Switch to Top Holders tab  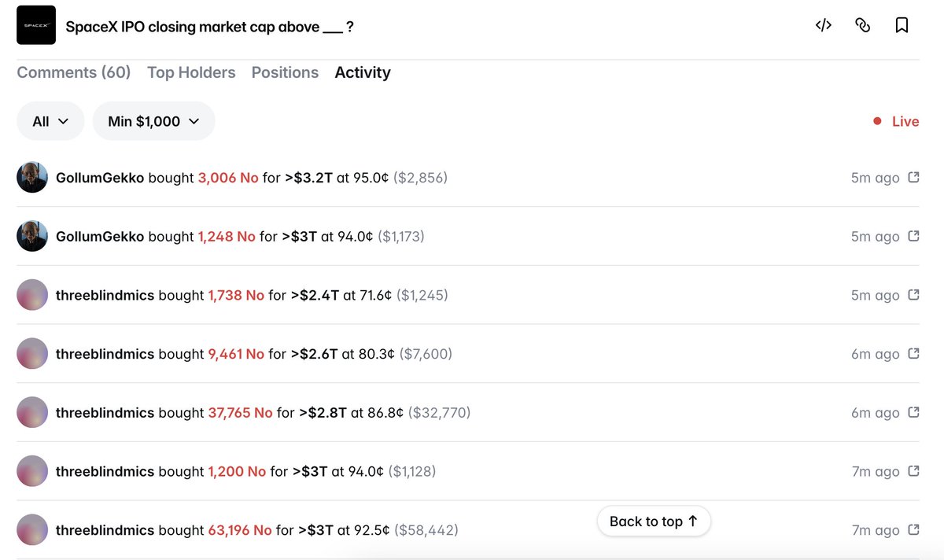tap(191, 72)
